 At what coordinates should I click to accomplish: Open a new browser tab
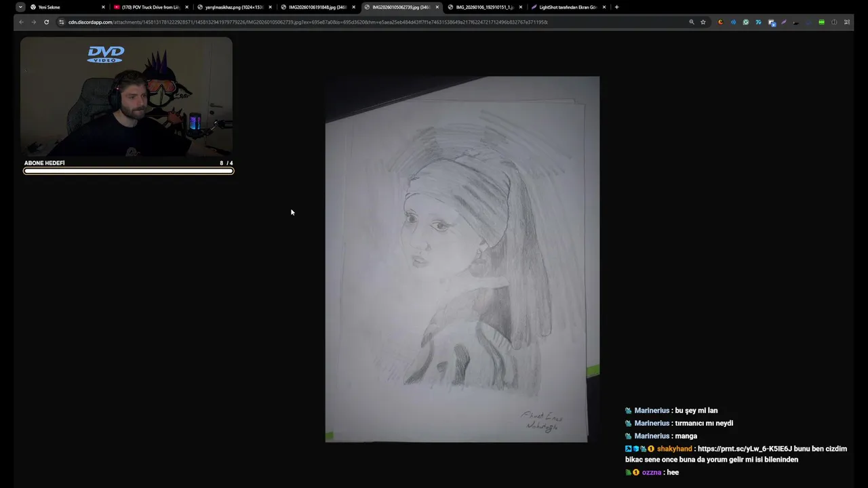tap(616, 7)
